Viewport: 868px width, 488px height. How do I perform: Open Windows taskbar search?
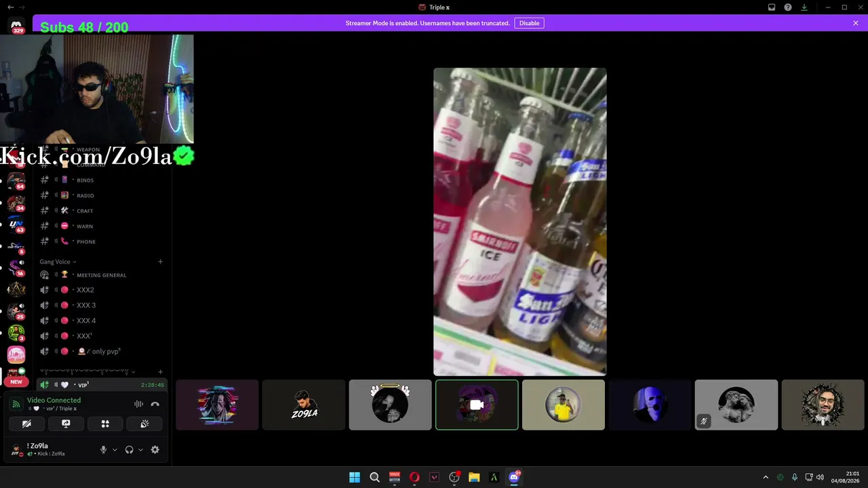pyautogui.click(x=374, y=477)
